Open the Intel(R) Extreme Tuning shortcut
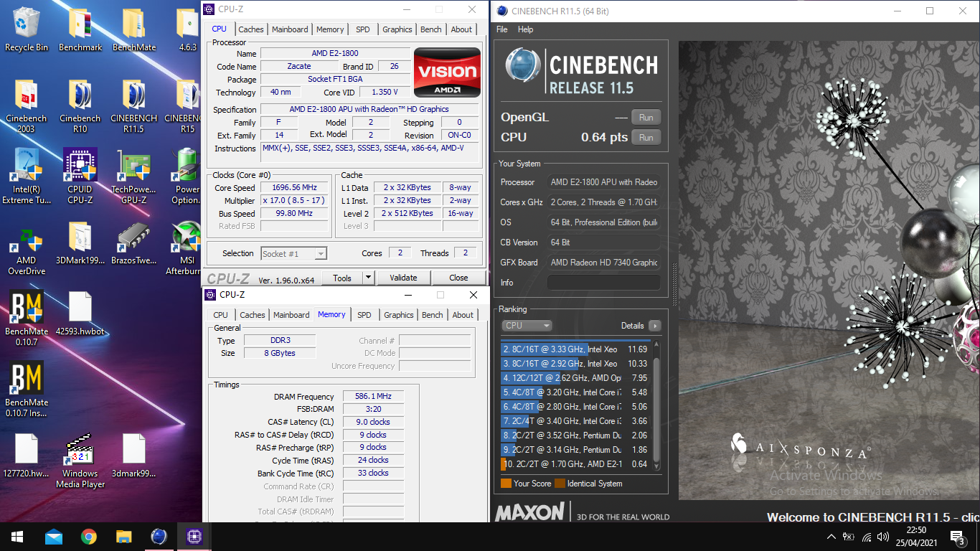 click(27, 176)
